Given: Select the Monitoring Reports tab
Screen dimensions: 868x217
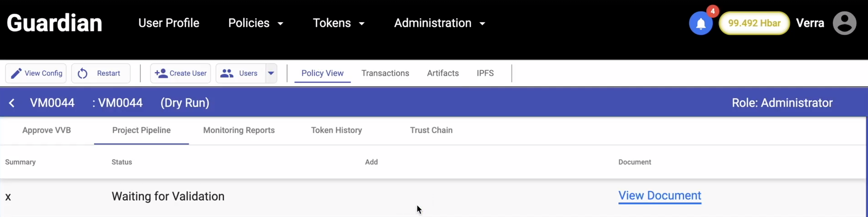Looking at the screenshot, I should click(239, 130).
